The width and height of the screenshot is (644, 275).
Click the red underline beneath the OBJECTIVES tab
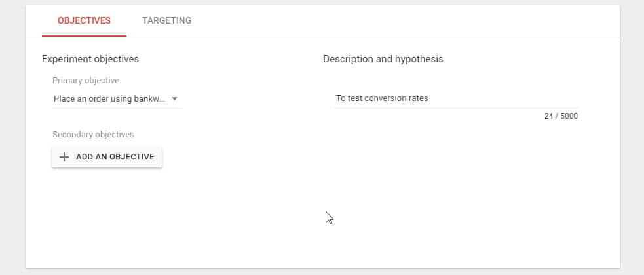(x=85, y=36)
